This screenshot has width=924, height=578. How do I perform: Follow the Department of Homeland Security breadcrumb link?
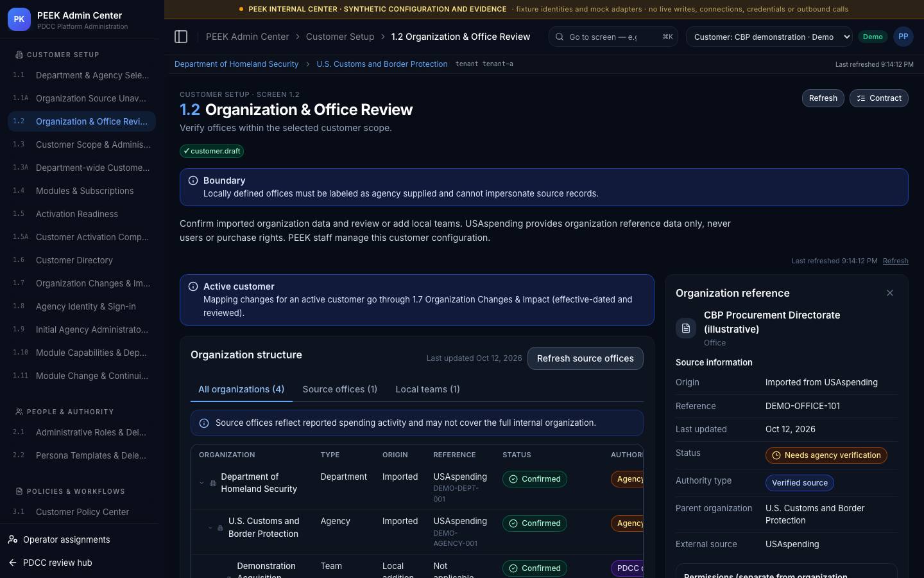(236, 64)
